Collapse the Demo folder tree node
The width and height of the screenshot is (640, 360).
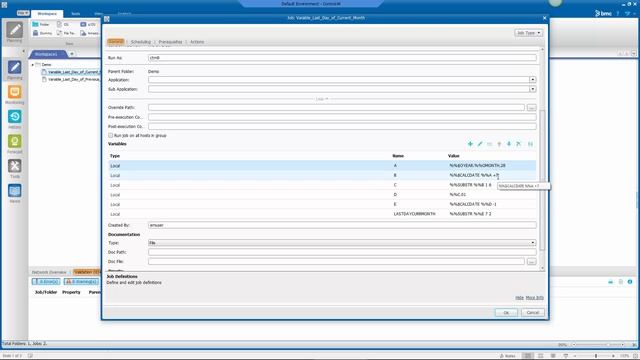[x=33, y=64]
